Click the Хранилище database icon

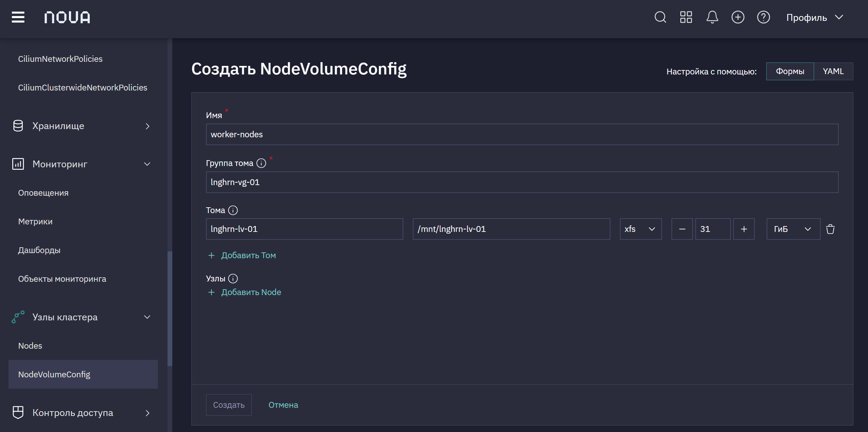tap(18, 126)
